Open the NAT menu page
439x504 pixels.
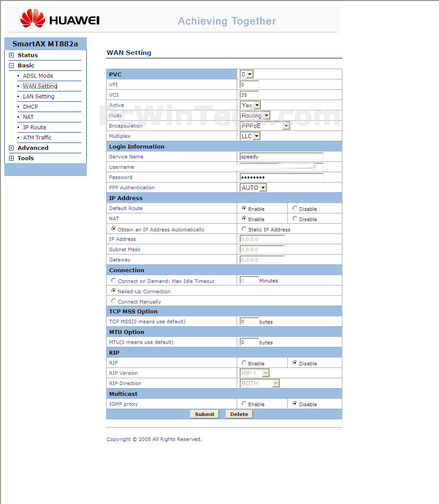point(28,117)
